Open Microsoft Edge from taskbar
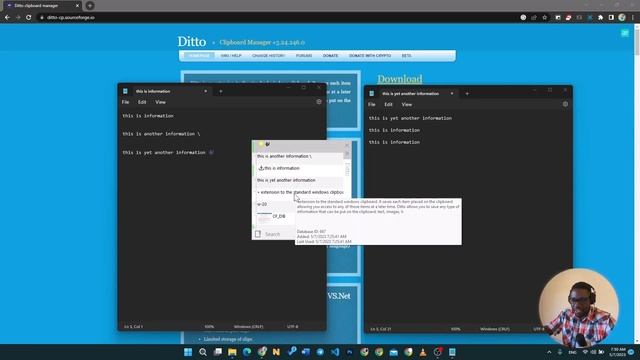This screenshot has height=360, width=640. [247, 352]
